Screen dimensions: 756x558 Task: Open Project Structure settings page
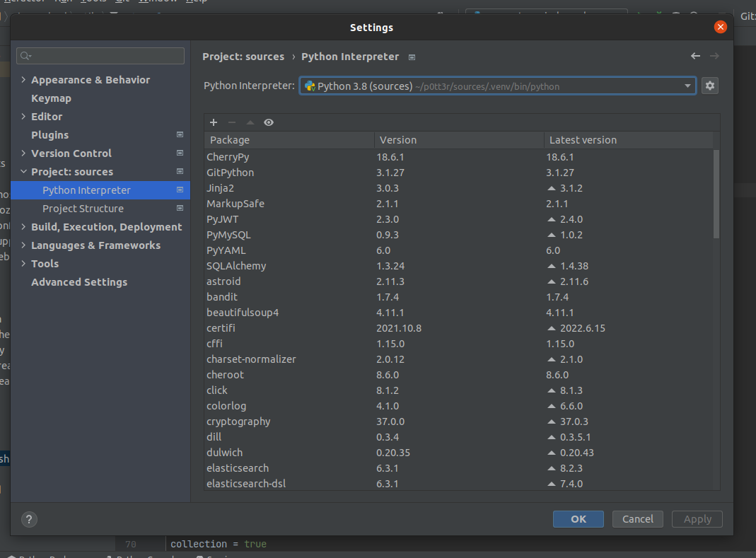coord(83,209)
